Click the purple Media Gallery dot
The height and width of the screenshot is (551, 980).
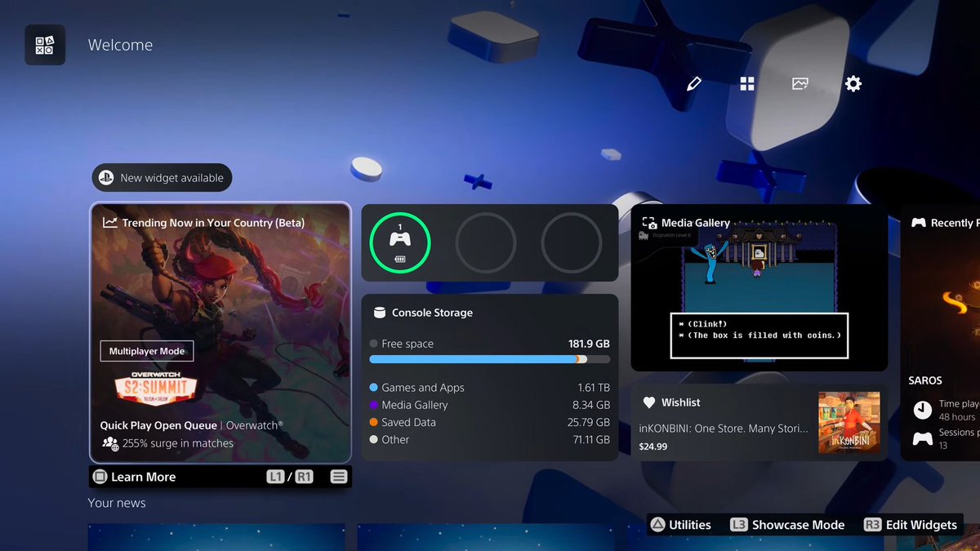373,405
